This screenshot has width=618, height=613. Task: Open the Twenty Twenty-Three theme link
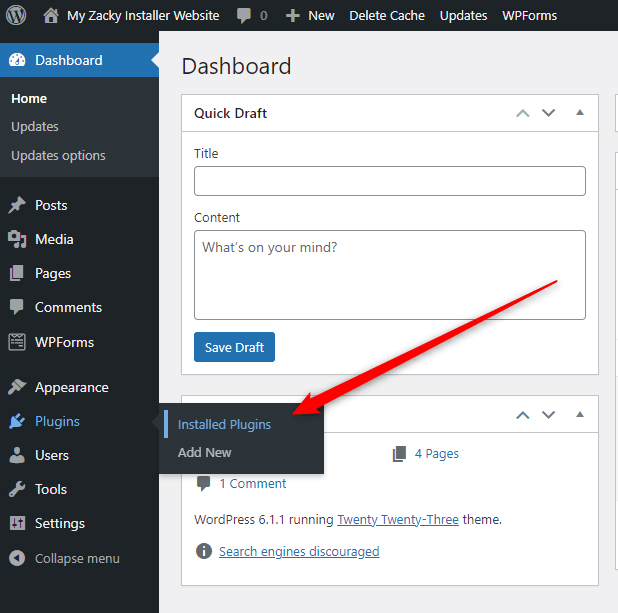click(x=398, y=520)
